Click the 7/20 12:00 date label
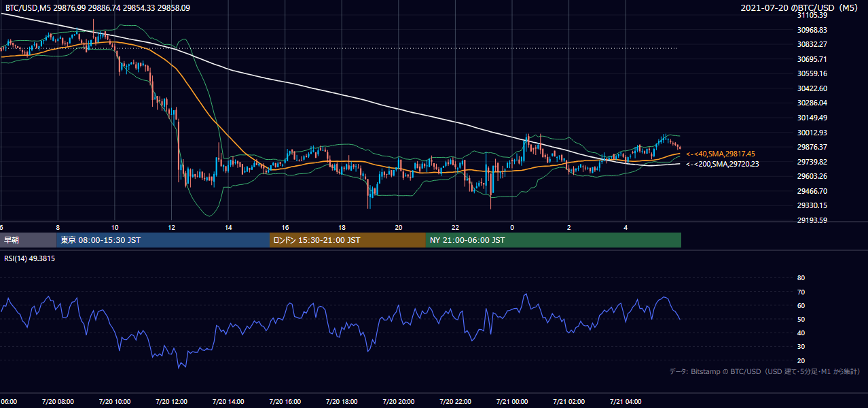Image resolution: width=868 pixels, height=408 pixels. pos(171,402)
